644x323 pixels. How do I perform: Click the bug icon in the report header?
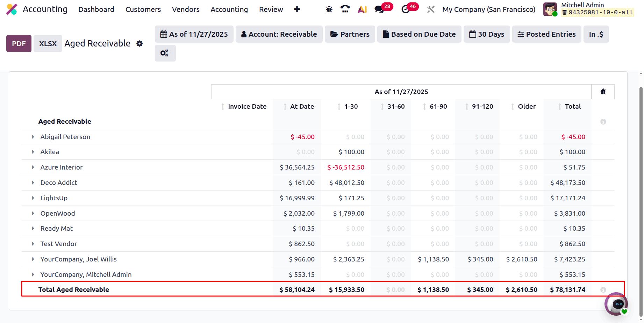point(603,92)
